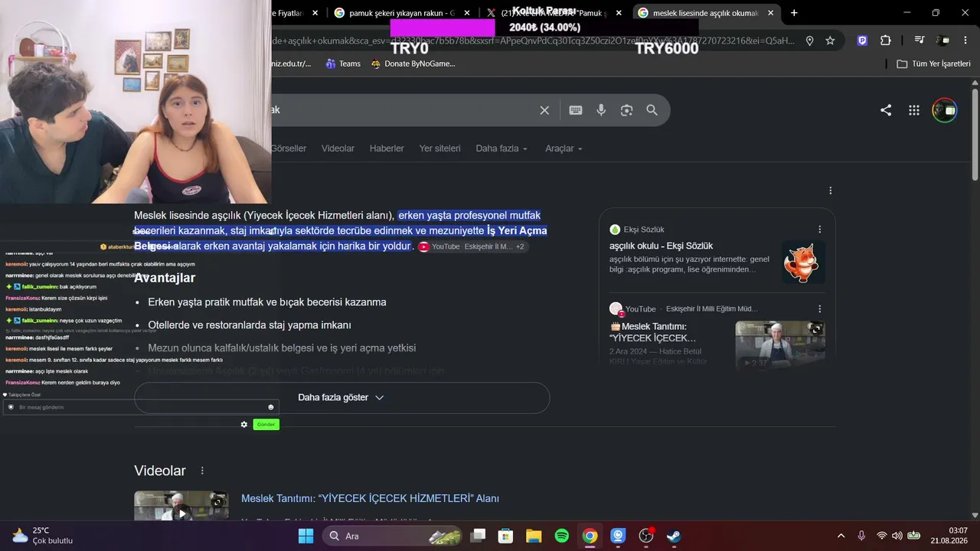This screenshot has width=980, height=551.
Task: Share the Google results page
Action: pyautogui.click(x=886, y=110)
